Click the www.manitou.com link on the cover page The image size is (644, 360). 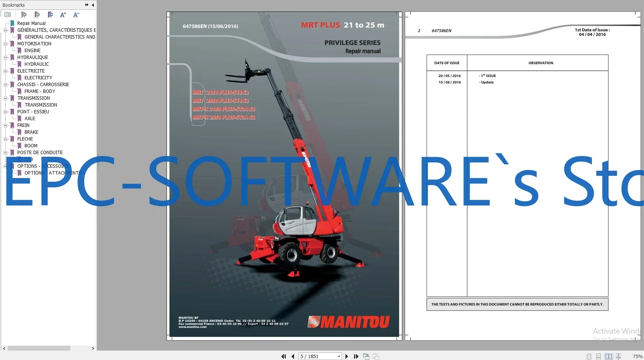(193, 327)
